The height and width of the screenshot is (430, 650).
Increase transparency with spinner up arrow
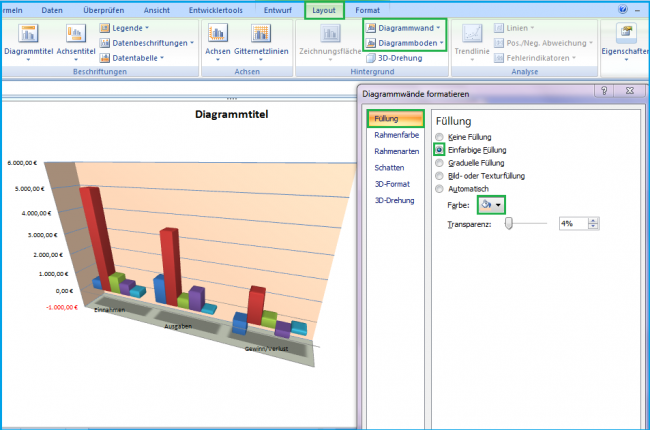pos(593,221)
